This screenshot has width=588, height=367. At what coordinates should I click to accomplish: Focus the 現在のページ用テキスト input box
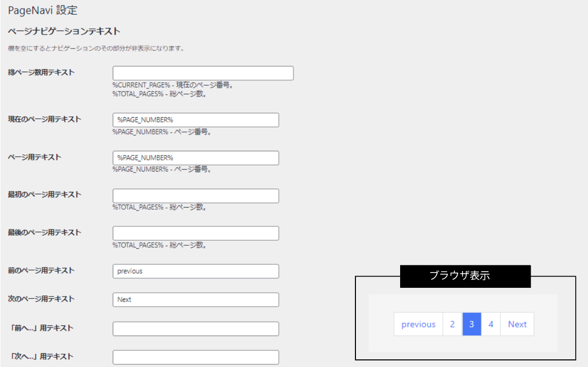tap(195, 120)
